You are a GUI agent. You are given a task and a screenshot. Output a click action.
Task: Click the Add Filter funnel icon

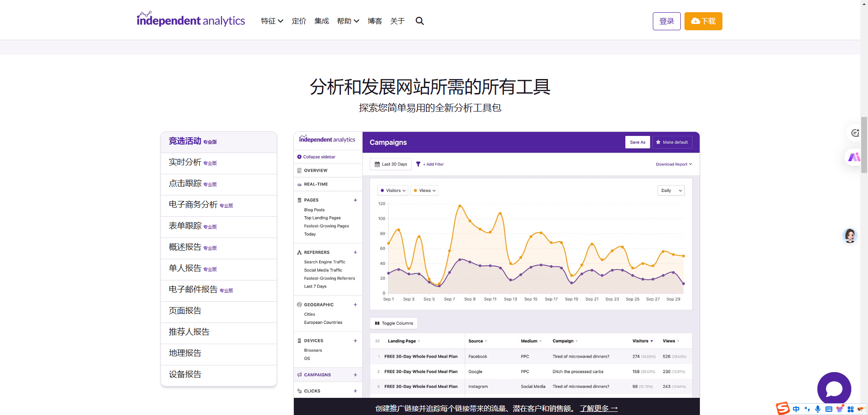point(418,164)
